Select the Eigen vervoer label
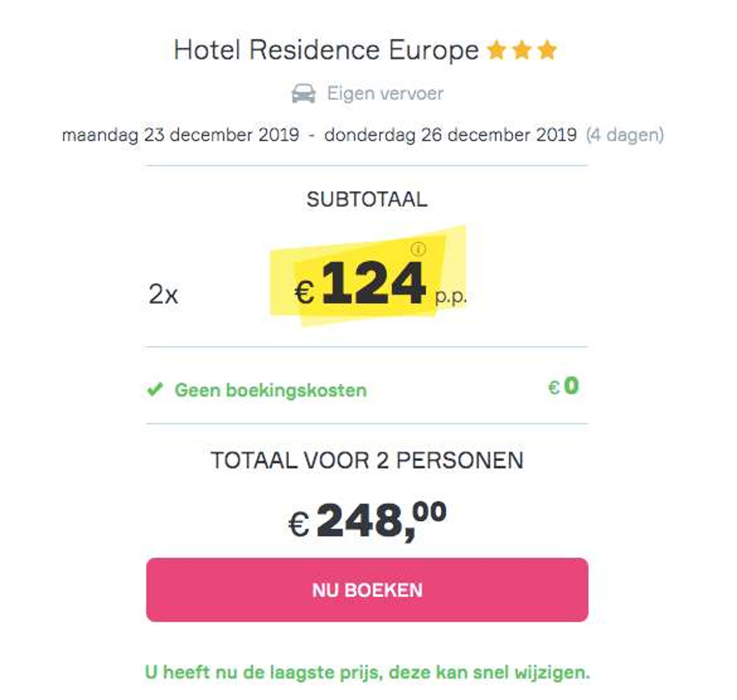The height and width of the screenshot is (700, 737). coord(385,93)
